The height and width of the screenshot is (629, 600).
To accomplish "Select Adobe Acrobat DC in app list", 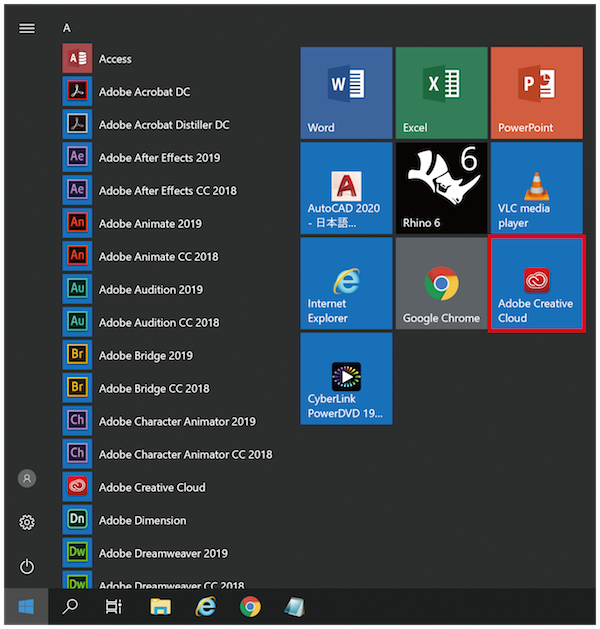I will pyautogui.click(x=144, y=92).
